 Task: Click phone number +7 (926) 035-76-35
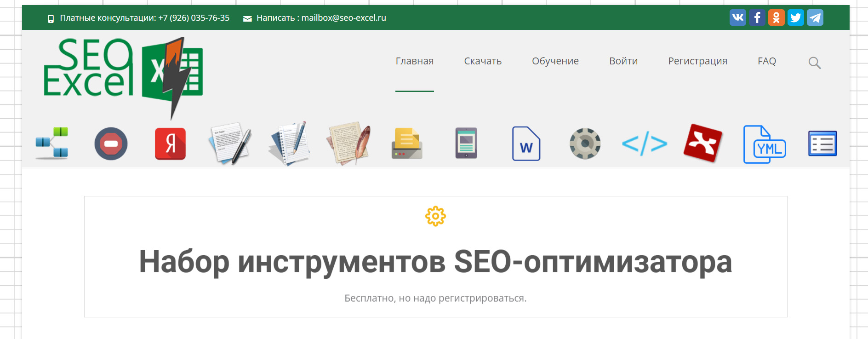(x=194, y=18)
